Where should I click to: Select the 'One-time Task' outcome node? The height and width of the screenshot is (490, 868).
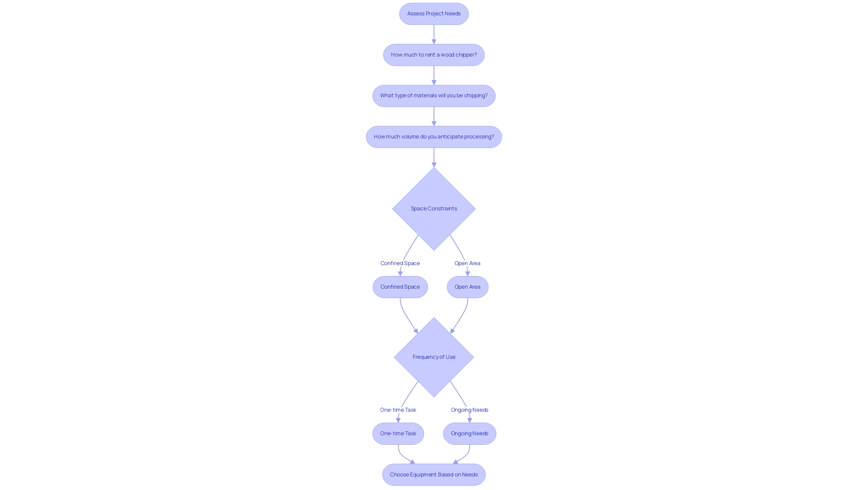[x=398, y=433]
